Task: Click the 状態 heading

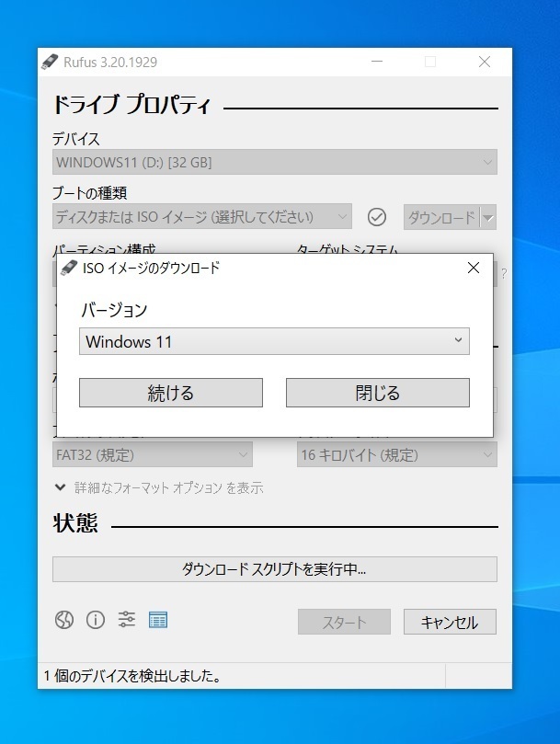Action: pyautogui.click(x=75, y=523)
